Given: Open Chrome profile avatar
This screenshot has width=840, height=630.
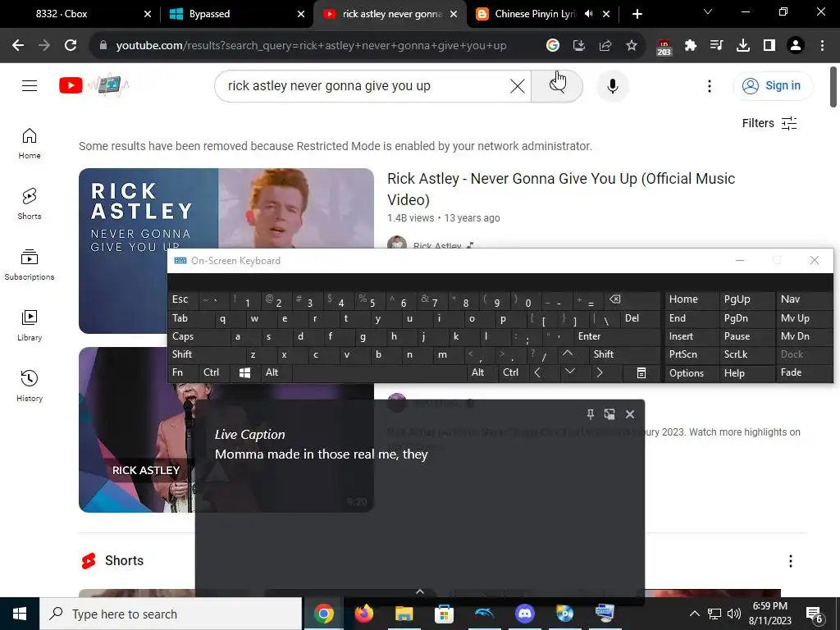Looking at the screenshot, I should point(796,46).
